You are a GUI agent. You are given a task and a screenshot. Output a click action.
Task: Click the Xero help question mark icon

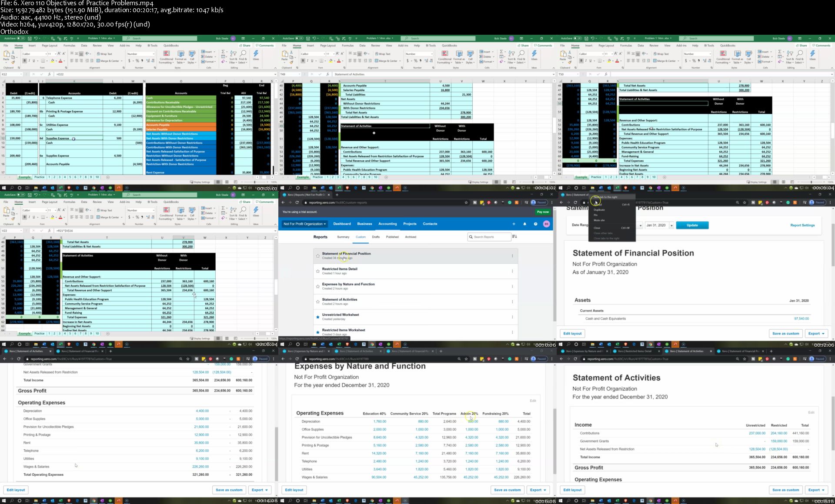pyautogui.click(x=535, y=224)
